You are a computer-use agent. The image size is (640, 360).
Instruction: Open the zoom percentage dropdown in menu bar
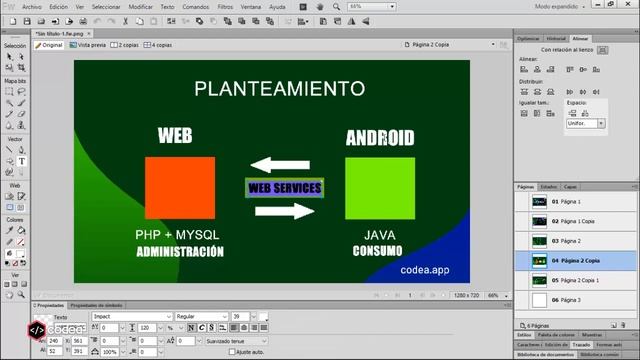pyautogui.click(x=392, y=7)
